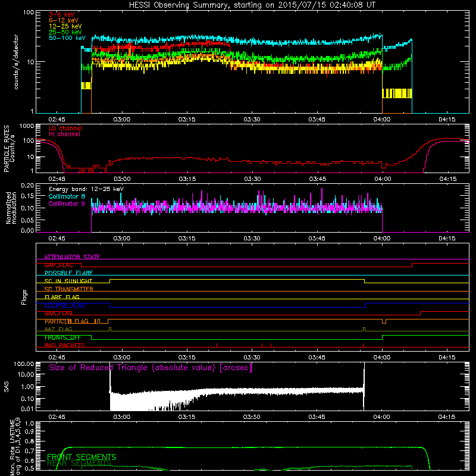This screenshot has height=476, width=476.
Task: Click the 0.7 tick on livetime axis
Action: pos(29,451)
